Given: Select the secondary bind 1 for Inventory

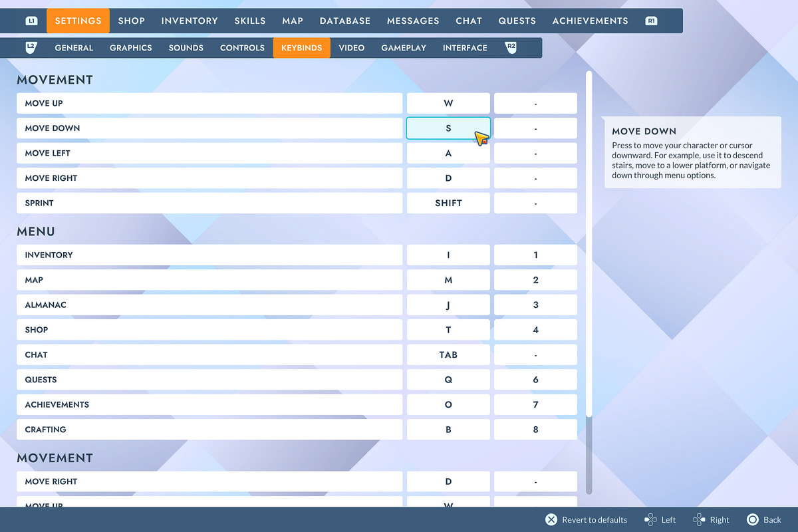Looking at the screenshot, I should coord(535,255).
